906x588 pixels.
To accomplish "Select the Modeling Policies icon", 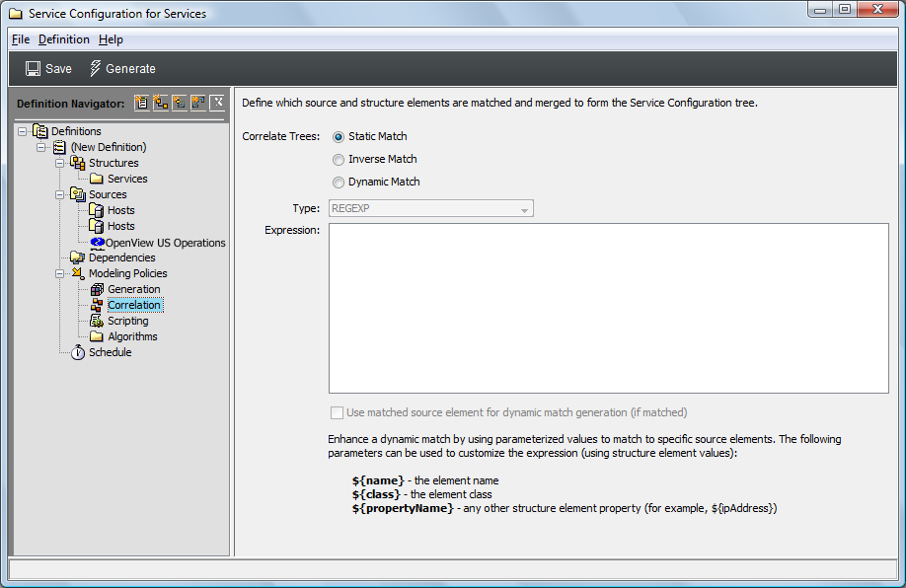I will [x=77, y=273].
